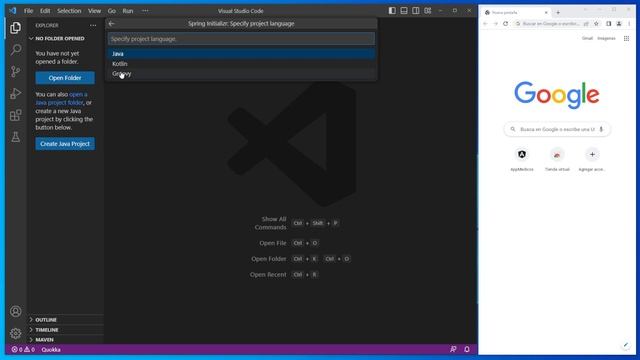Open the View menu
The height and width of the screenshot is (360, 640).
pos(94,11)
